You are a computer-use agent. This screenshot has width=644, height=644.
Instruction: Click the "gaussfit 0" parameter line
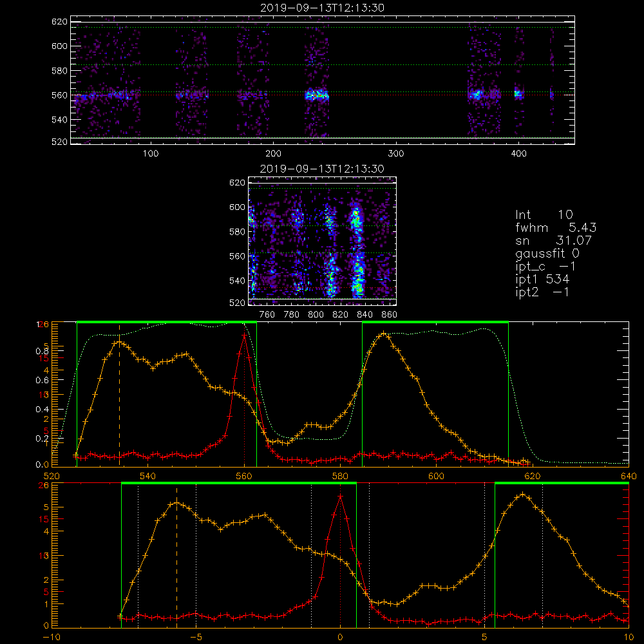547,254
